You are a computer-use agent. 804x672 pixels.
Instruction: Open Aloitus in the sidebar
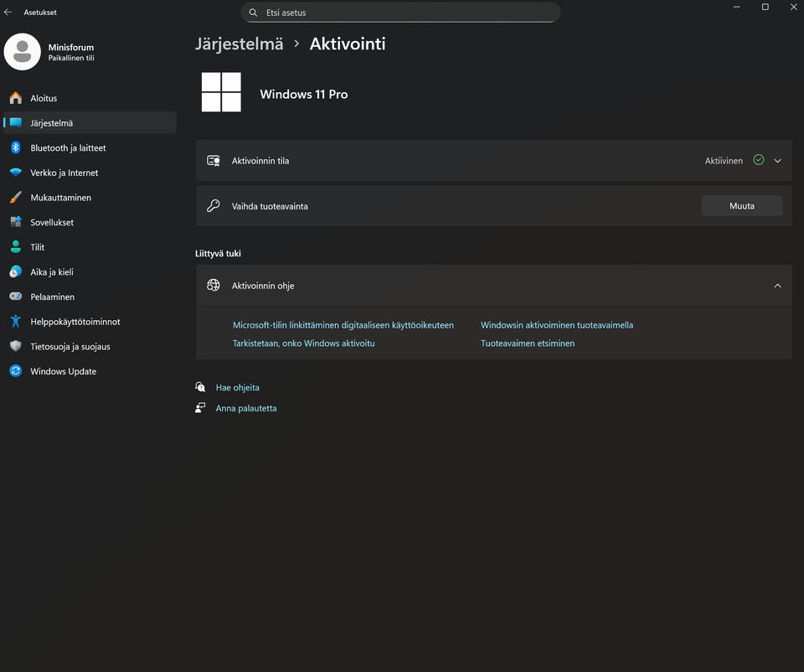90,98
